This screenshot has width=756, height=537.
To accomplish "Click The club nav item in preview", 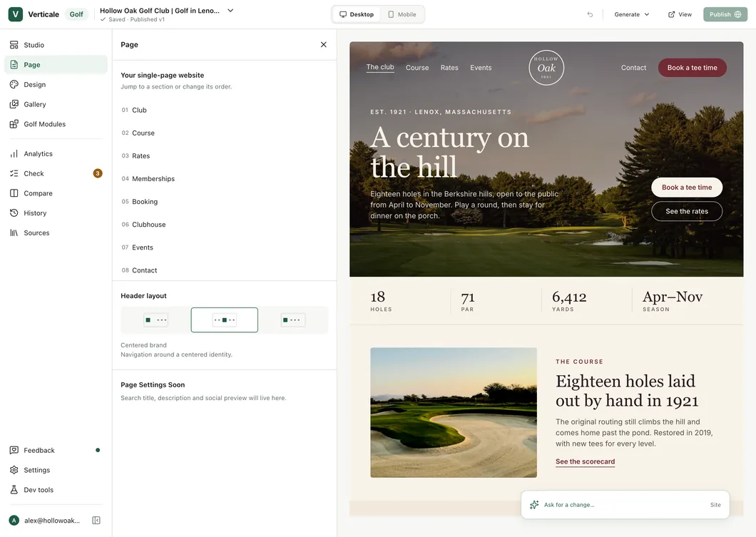I will pyautogui.click(x=380, y=68).
